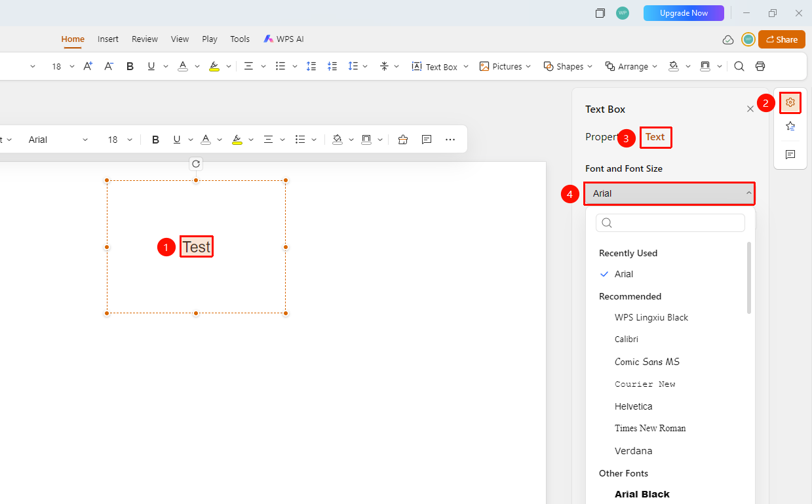Expand the Shapes dropdown

[x=568, y=66]
